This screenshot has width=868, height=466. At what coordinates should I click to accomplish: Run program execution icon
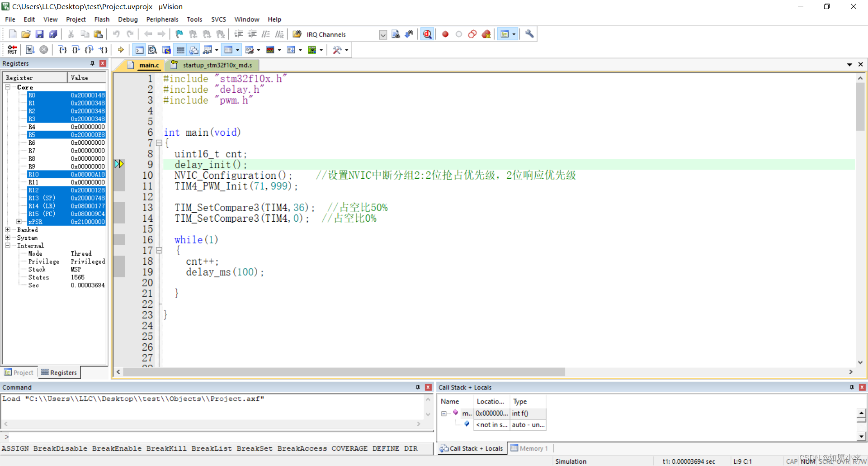[x=30, y=50]
